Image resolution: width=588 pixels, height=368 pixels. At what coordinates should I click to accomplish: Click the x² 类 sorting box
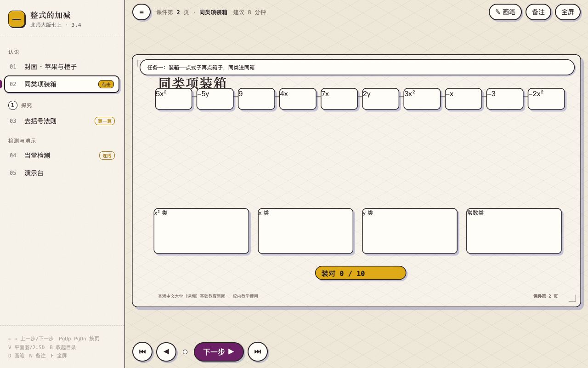pos(201,231)
